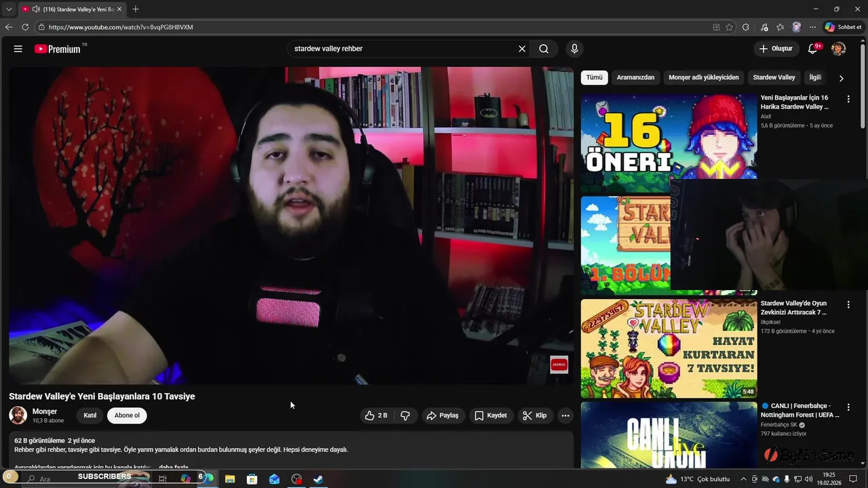The height and width of the screenshot is (488, 868).
Task: Open Outlook from the taskbar
Action: tap(274, 479)
